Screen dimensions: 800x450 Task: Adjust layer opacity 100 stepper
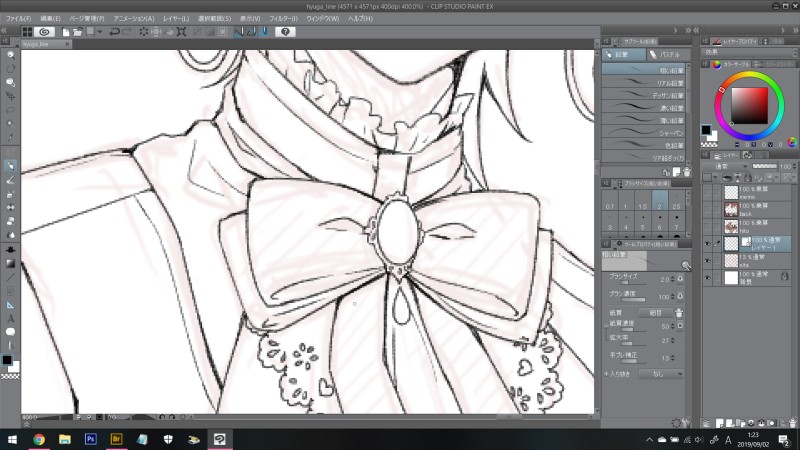point(794,166)
